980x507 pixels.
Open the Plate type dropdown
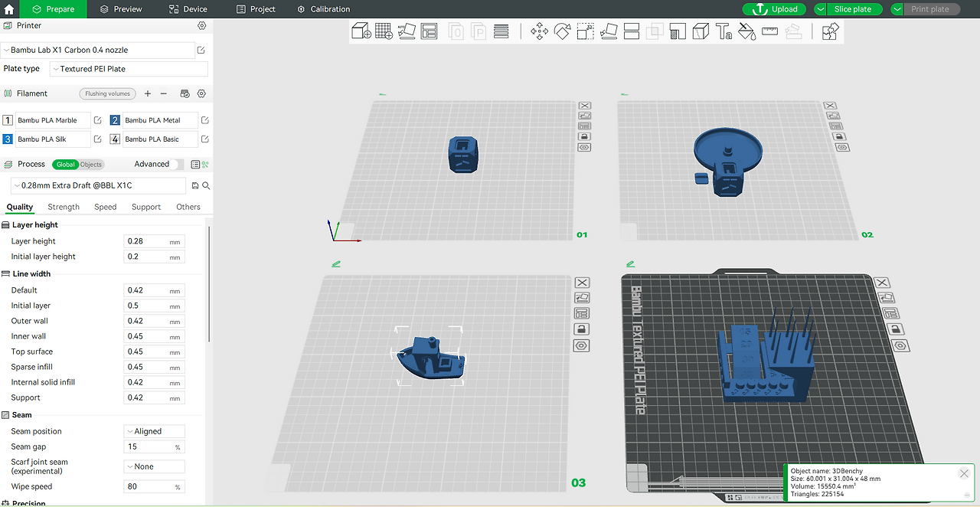point(129,69)
